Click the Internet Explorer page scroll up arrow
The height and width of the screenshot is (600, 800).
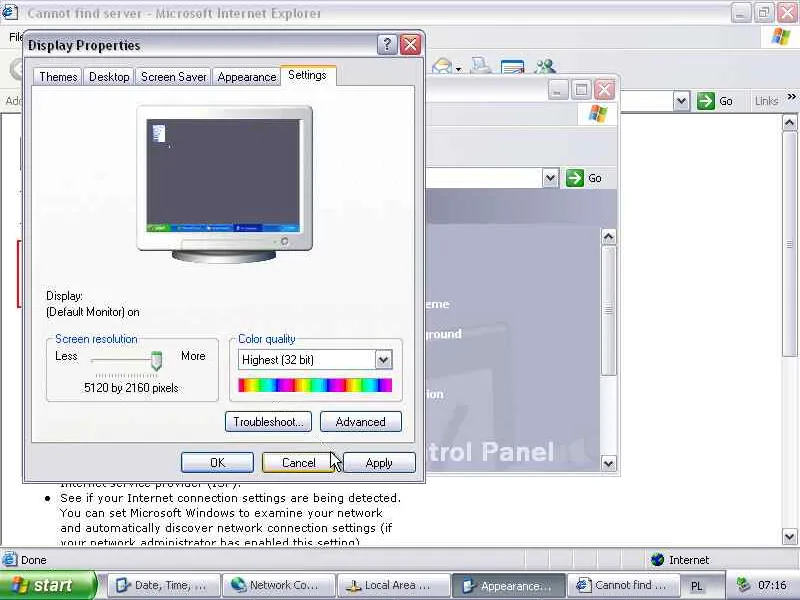coord(789,122)
